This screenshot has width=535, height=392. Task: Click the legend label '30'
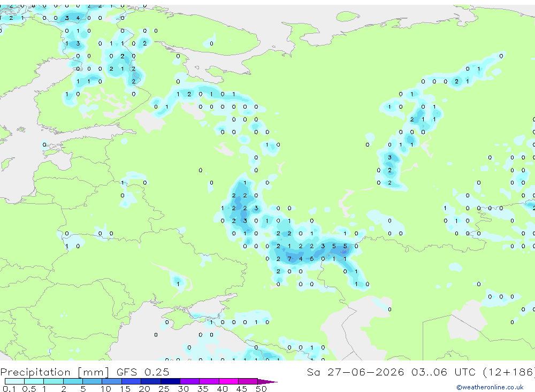(183, 389)
